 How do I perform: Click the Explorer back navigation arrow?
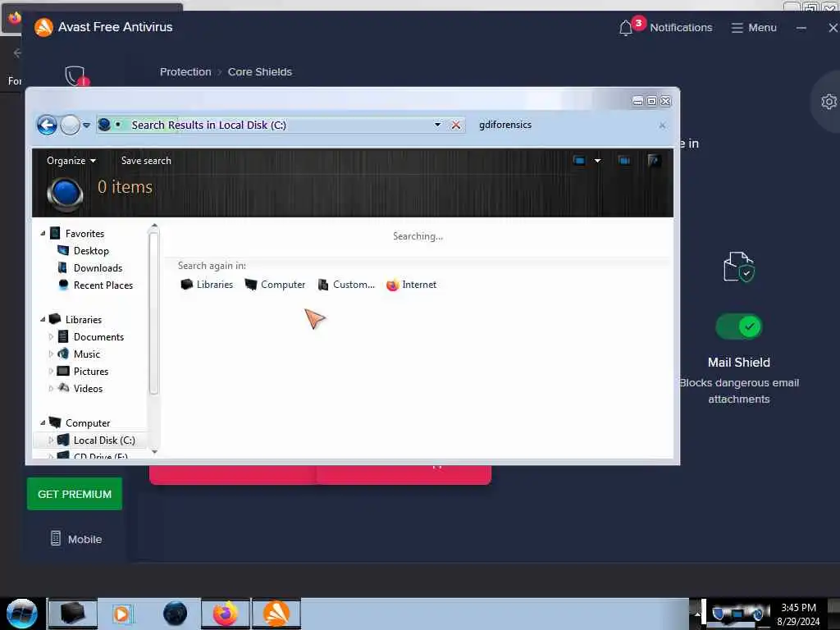click(x=47, y=126)
